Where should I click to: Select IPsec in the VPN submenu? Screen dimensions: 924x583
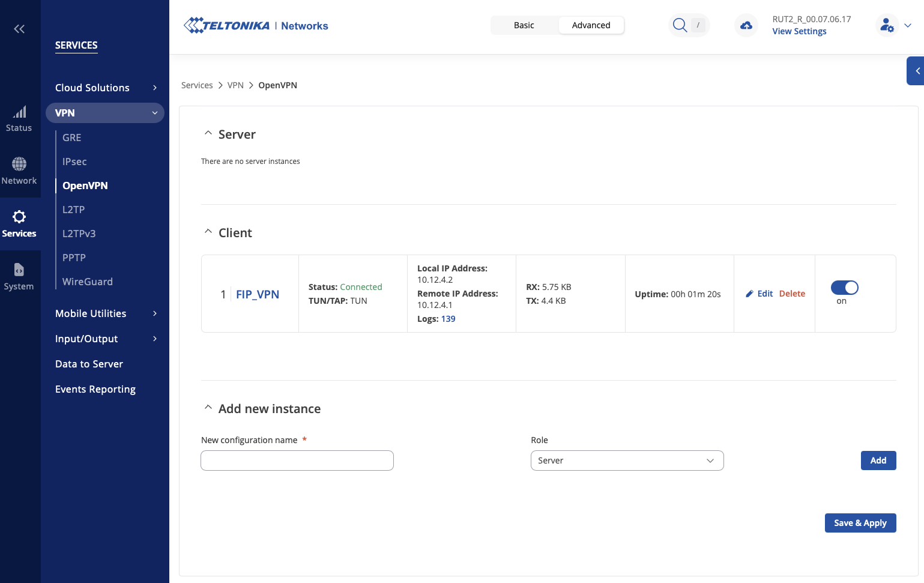tap(74, 162)
